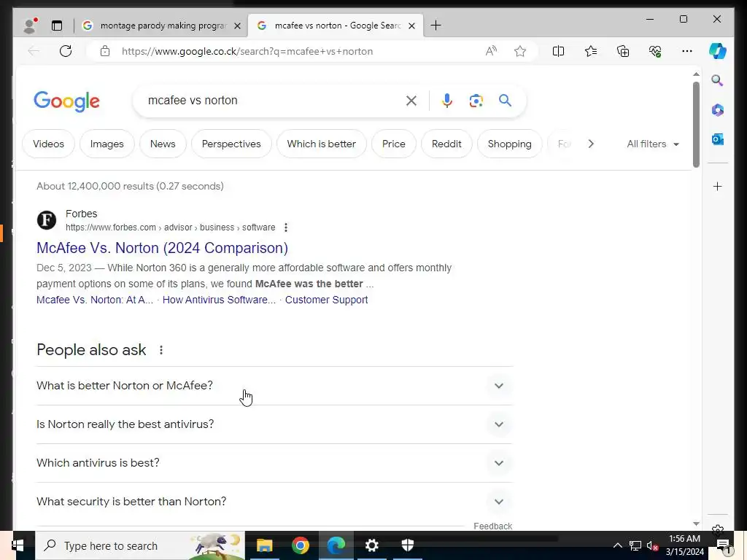
Task: Select the Which is better chip
Action: coord(321,144)
